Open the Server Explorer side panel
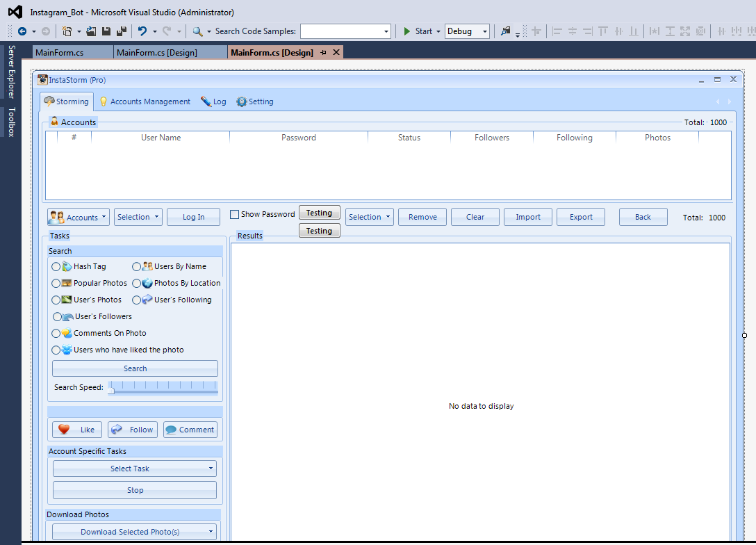Screen dimensions: 756x545 coord(11,72)
